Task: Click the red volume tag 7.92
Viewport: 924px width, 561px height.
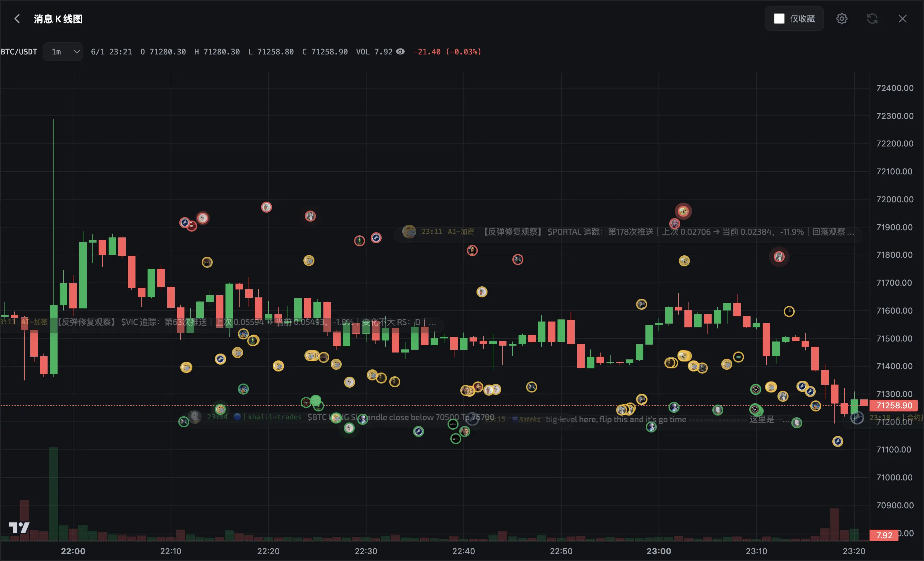Action: coord(884,535)
